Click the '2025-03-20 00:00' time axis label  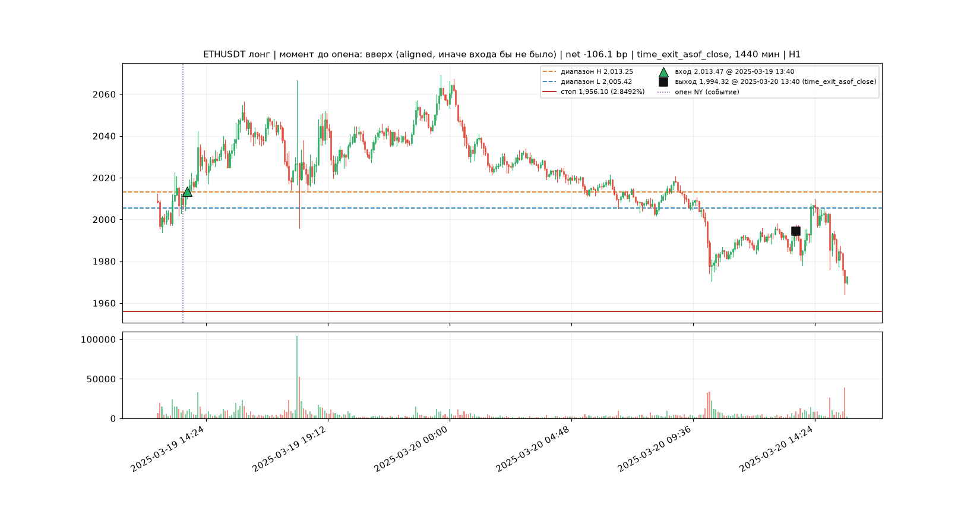412,449
